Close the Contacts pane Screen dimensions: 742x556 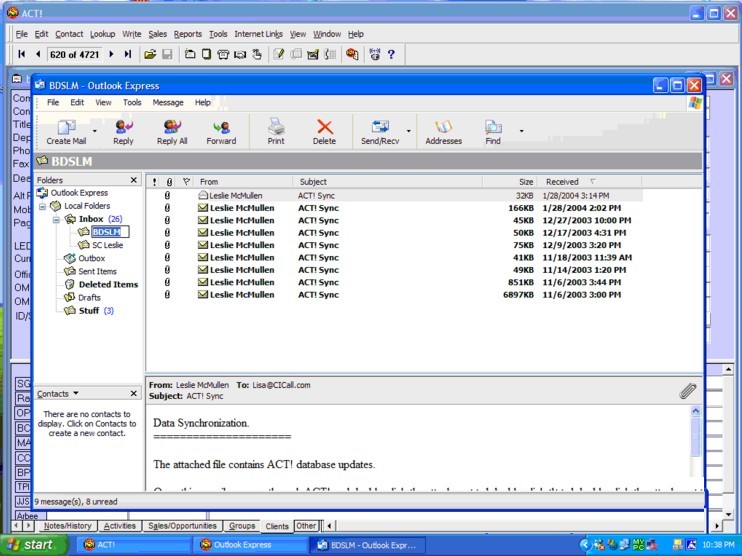[133, 394]
